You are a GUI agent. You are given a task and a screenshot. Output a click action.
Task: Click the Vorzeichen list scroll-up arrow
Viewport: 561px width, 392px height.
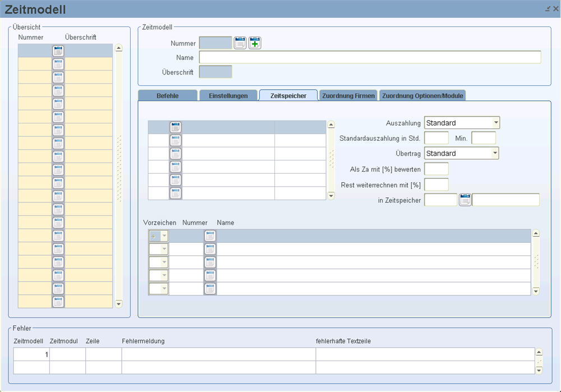click(536, 233)
